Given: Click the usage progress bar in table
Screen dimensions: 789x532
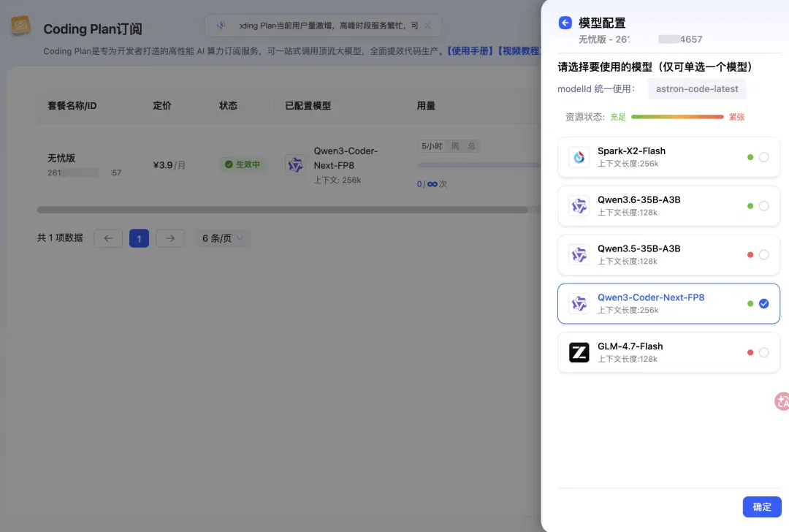Looking at the screenshot, I should tap(479, 165).
